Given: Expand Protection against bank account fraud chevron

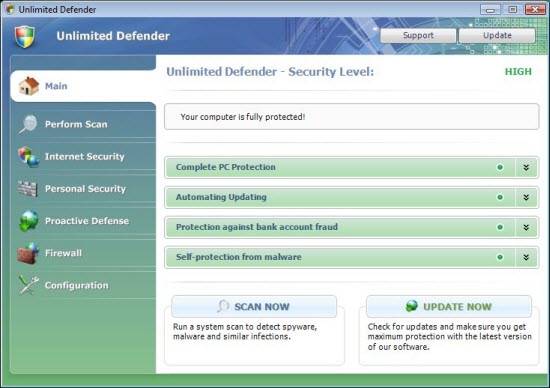Looking at the screenshot, I should click(526, 227).
